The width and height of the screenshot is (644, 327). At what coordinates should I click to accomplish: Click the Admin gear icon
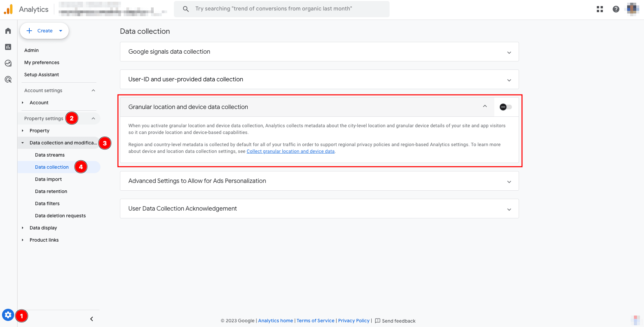(x=8, y=315)
